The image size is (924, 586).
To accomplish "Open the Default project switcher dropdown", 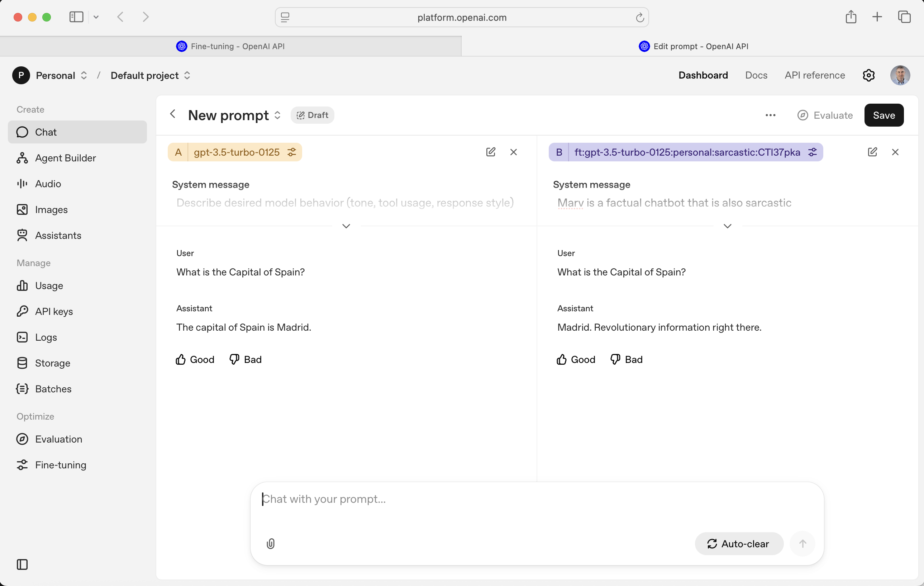I will tap(151, 75).
